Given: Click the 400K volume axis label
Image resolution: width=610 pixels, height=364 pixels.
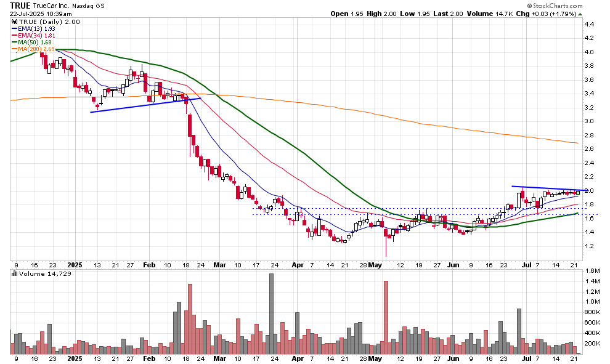Looking at the screenshot, I should tap(592, 333).
